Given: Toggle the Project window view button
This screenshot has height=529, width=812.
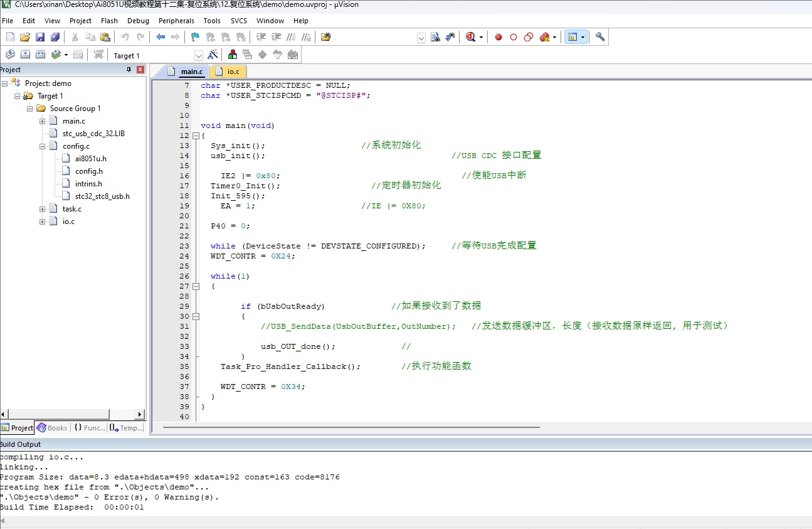Looking at the screenshot, I should pyautogui.click(x=572, y=37).
